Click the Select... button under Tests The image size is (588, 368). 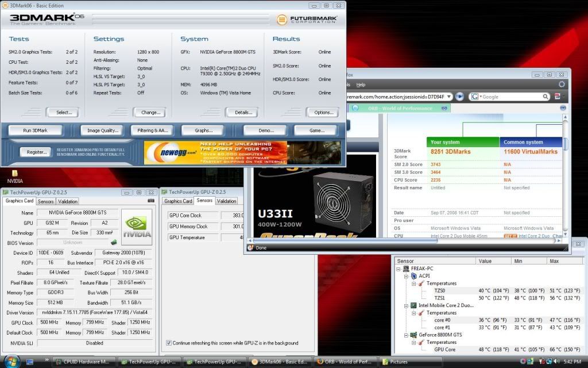(64, 112)
